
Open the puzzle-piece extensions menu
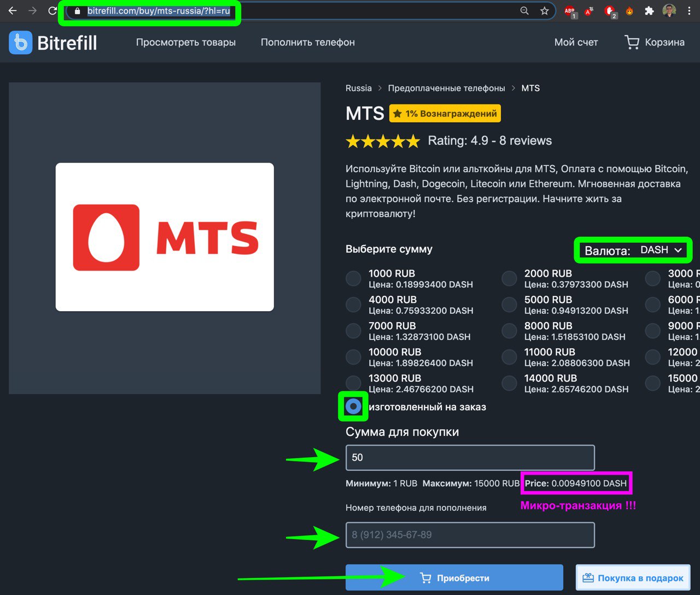click(x=649, y=11)
